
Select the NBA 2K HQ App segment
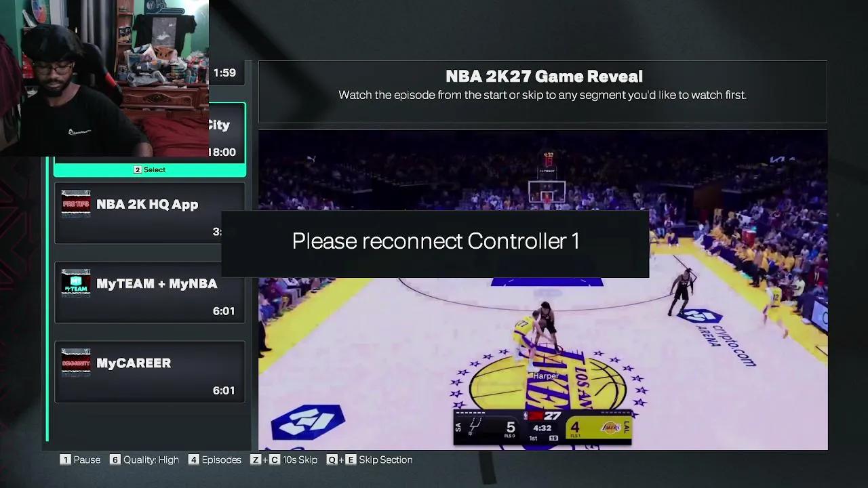click(150, 213)
